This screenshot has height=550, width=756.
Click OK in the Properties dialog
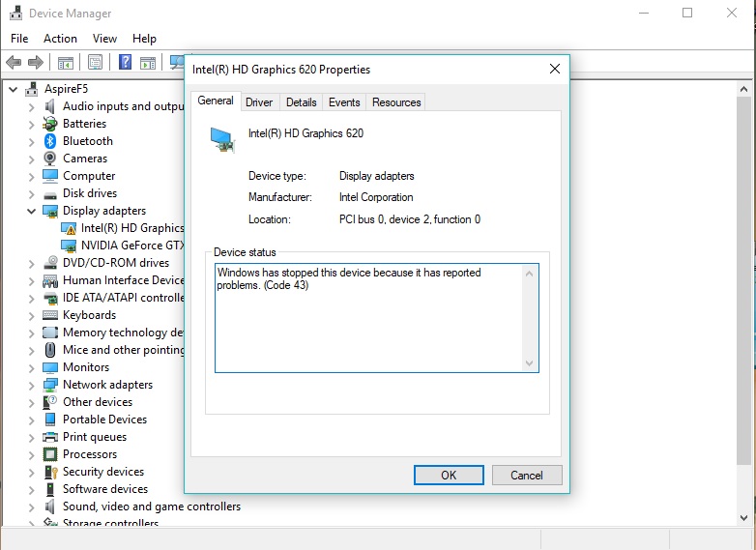tap(449, 476)
